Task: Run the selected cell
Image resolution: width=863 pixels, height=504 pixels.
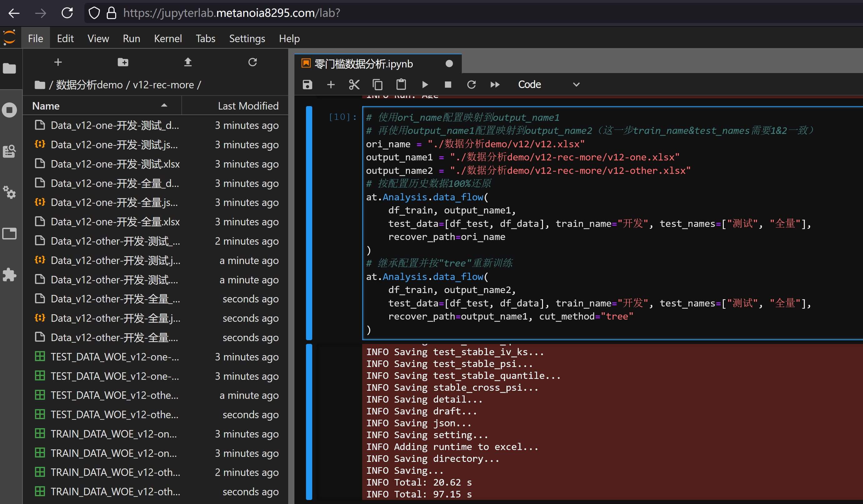Action: pos(425,85)
